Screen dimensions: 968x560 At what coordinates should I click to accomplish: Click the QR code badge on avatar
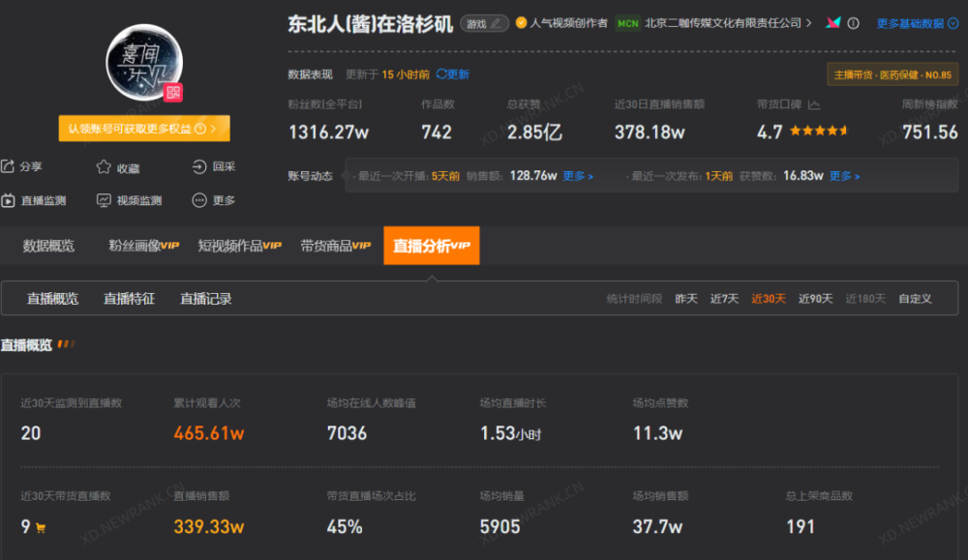pyautogui.click(x=173, y=93)
